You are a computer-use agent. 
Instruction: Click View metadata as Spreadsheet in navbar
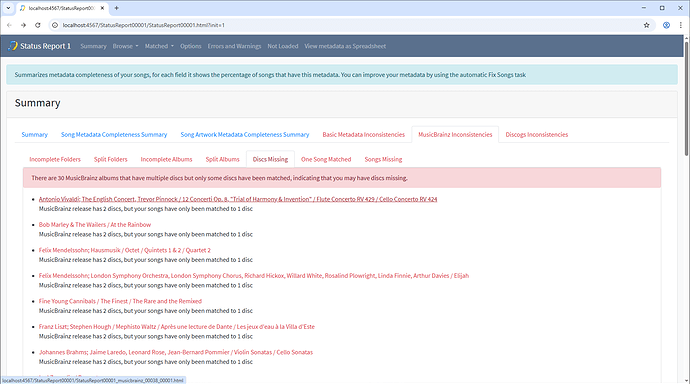pos(345,46)
